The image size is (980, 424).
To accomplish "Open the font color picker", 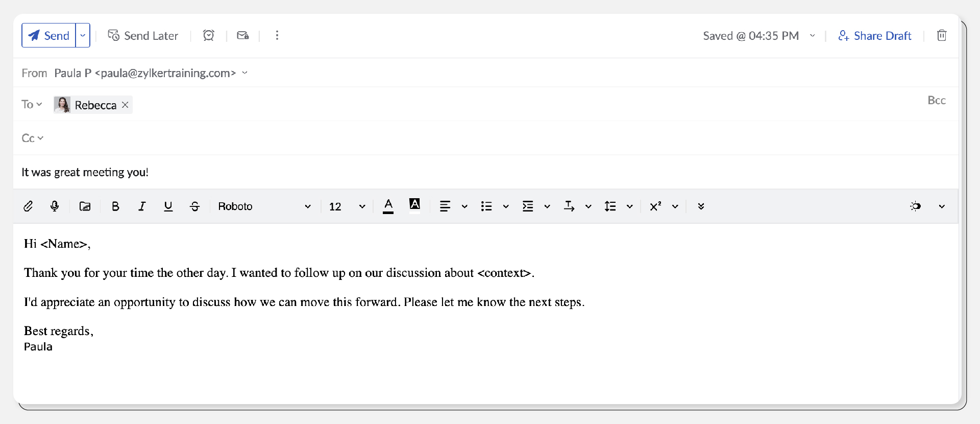I will tap(388, 206).
